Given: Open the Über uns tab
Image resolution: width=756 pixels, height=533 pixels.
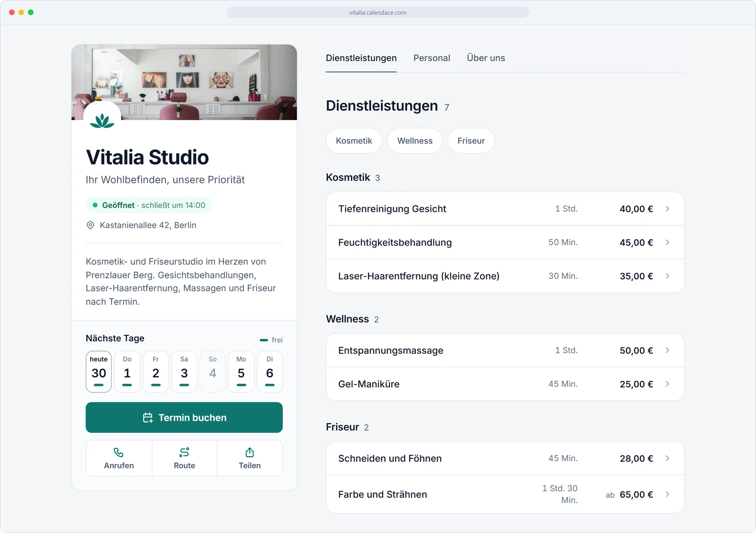Looking at the screenshot, I should coord(486,58).
